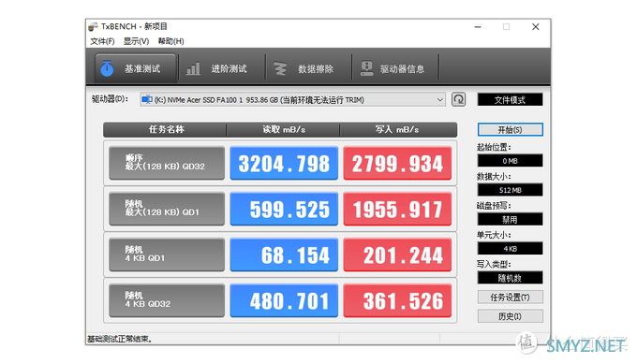Viewport: 637px width, 364px height.
Task: Click the 写入 mB/s column header
Action: click(398, 130)
